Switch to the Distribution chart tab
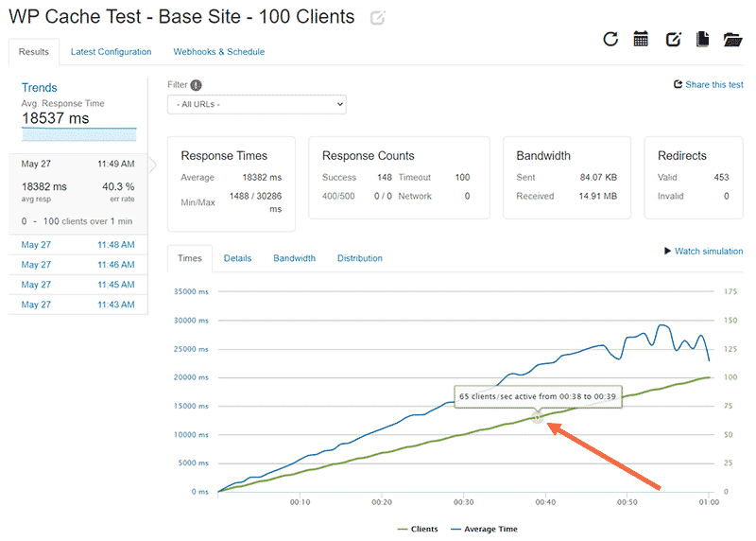The image size is (756, 541). (x=360, y=258)
